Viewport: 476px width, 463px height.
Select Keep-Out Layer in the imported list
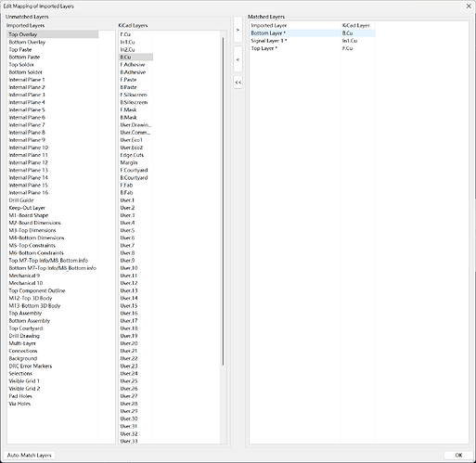tap(27, 208)
